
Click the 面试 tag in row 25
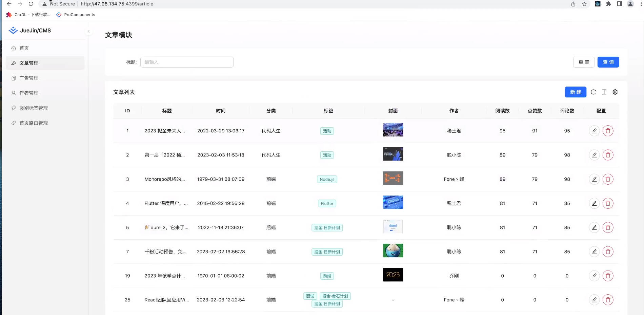point(310,296)
